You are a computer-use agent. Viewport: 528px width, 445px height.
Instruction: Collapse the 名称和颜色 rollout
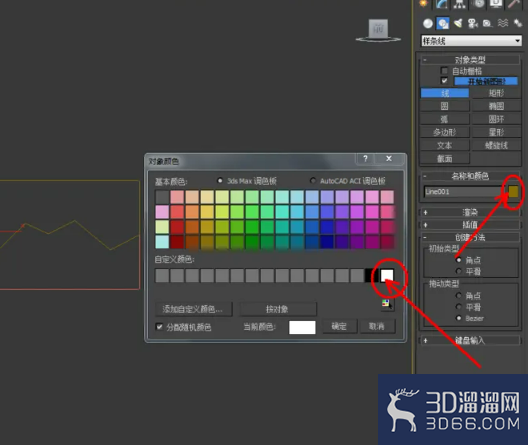pos(470,176)
